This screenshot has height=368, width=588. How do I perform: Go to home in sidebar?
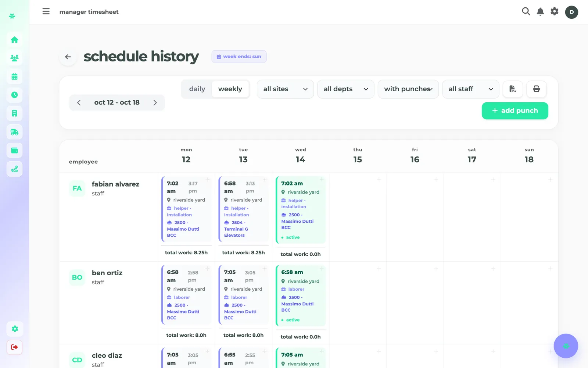pos(14,40)
